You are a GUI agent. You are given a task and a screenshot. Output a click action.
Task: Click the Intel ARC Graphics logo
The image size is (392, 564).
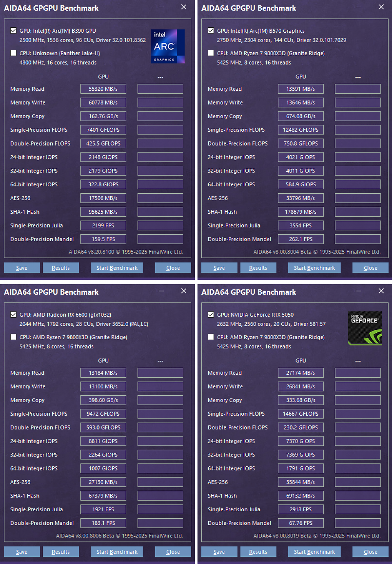[x=167, y=46]
